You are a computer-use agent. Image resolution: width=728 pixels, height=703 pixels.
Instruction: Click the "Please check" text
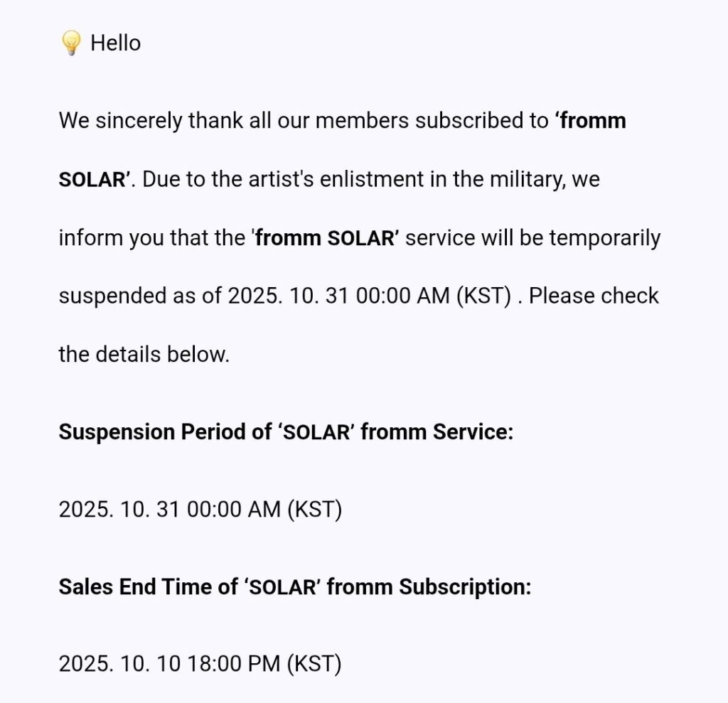pos(594,296)
